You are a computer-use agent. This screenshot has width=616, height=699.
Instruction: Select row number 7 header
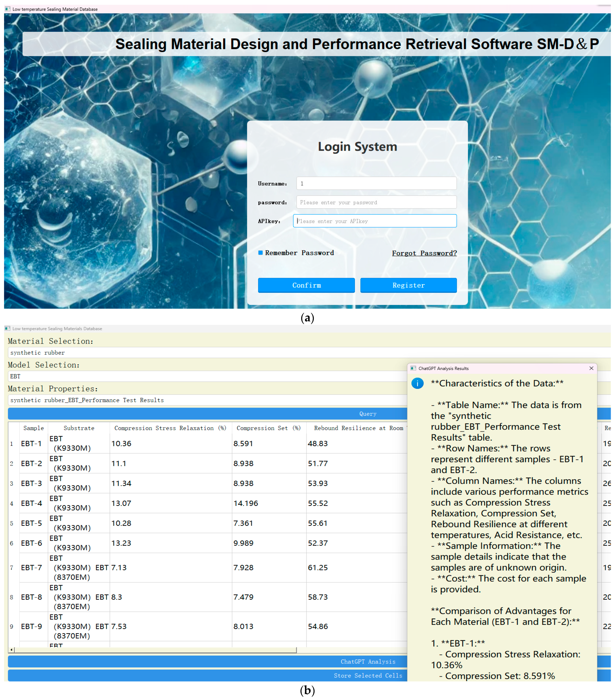click(12, 568)
